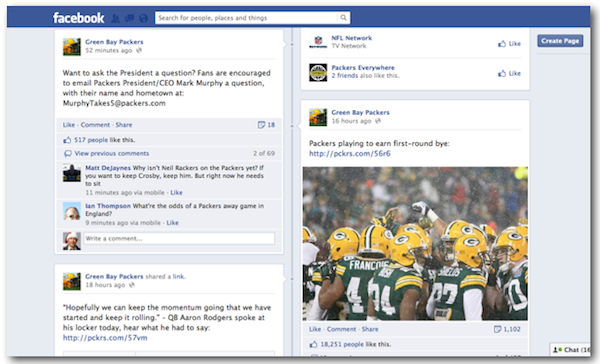Click thumbs-up icon beside 18,251 people
Image resolution: width=600 pixels, height=364 pixels.
coord(313,344)
